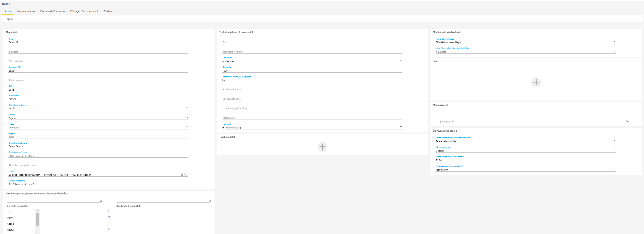This screenshot has width=644, height=234.
Task: Click the search icon above Elérhető csoportok
Action: [x=101, y=201]
